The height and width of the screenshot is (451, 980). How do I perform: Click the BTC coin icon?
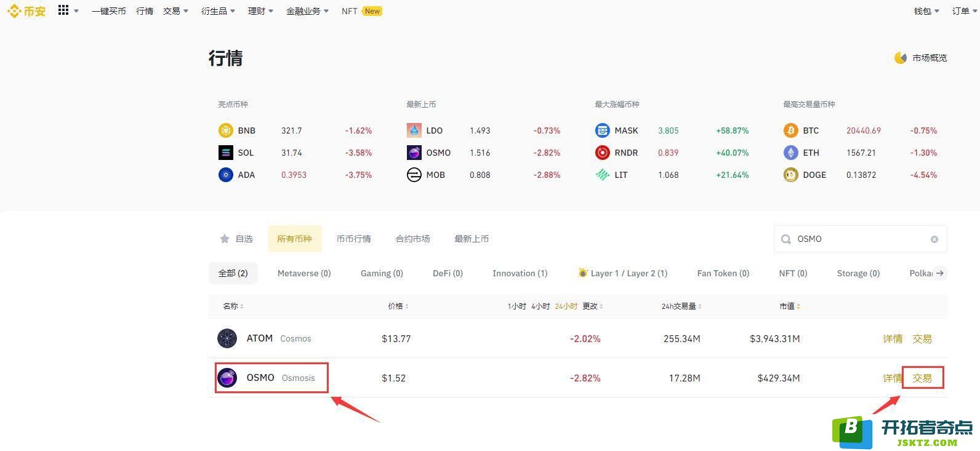coord(791,130)
